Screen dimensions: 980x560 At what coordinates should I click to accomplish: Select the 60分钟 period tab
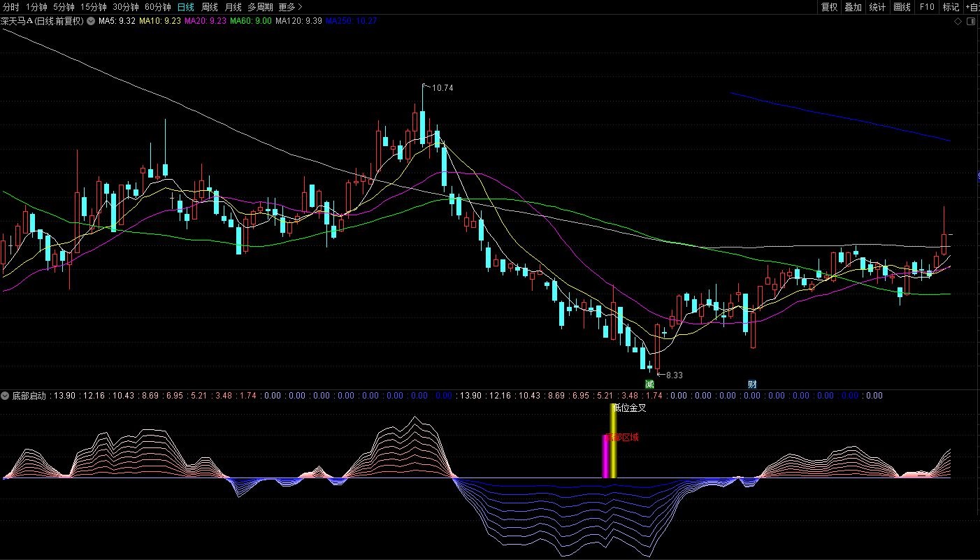(158, 7)
